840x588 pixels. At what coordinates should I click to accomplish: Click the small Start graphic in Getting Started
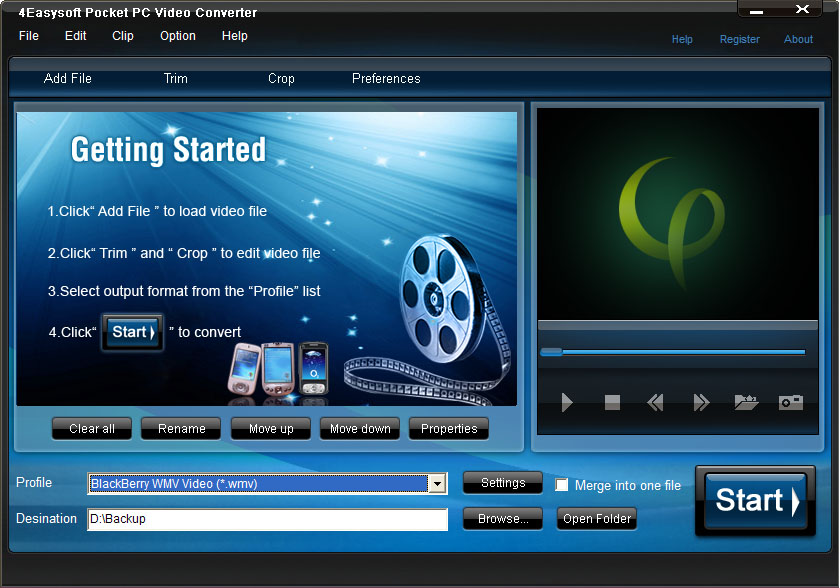coord(133,332)
